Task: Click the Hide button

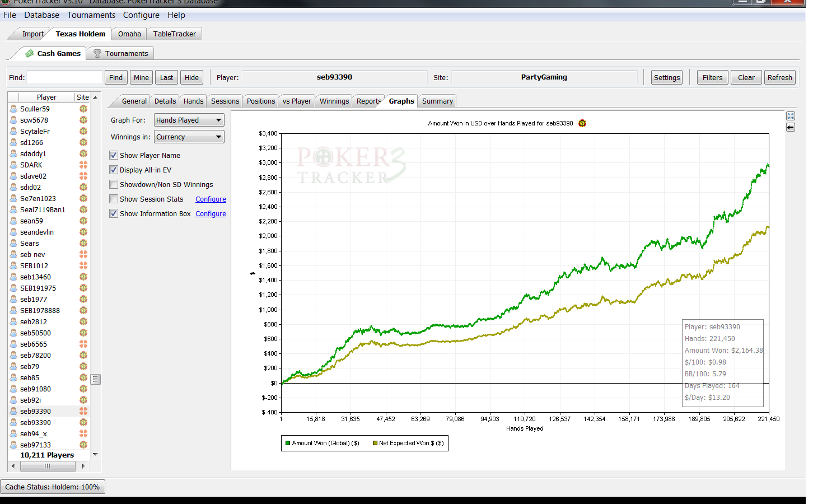Action: click(x=191, y=77)
